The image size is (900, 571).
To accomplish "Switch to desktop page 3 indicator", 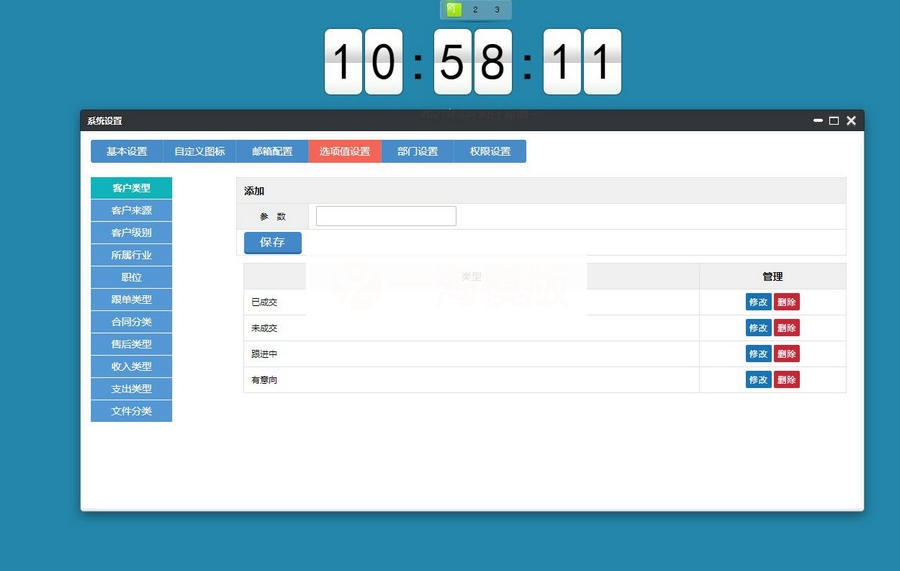I will [497, 10].
